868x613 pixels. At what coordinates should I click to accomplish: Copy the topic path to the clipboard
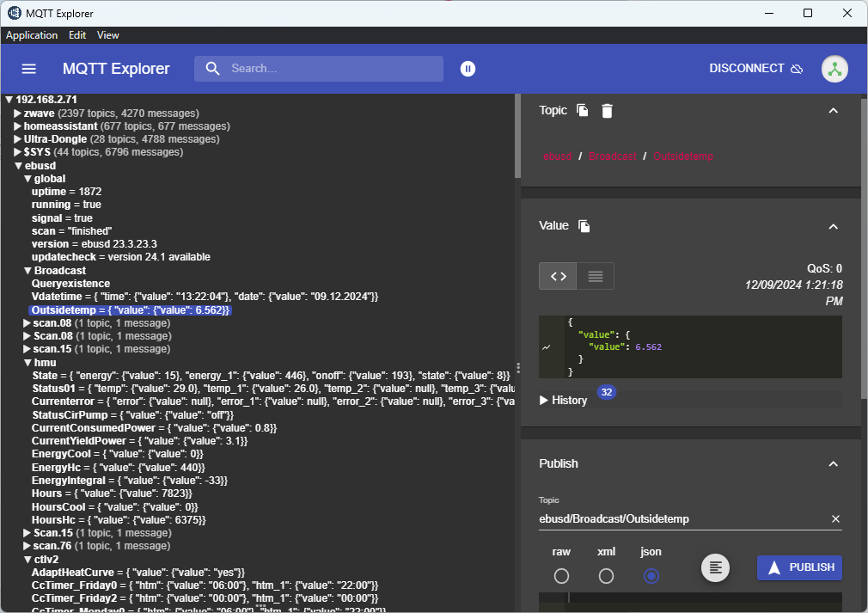(x=583, y=110)
